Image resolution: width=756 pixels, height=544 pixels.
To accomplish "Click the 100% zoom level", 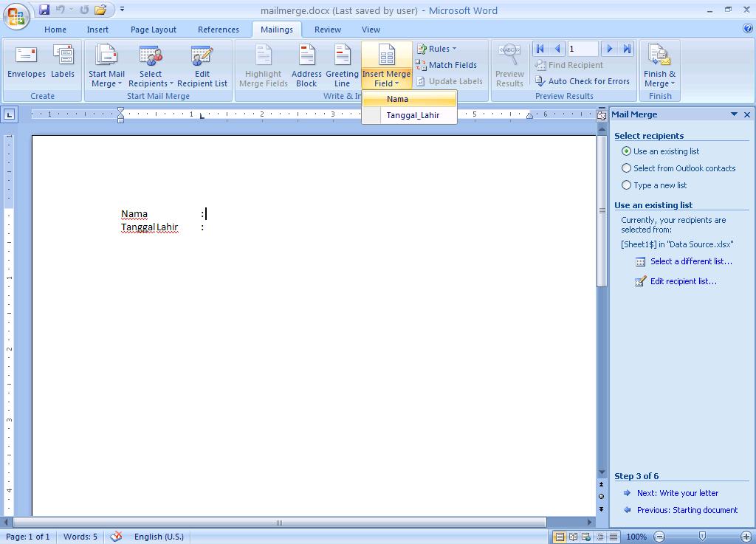I will 636,537.
